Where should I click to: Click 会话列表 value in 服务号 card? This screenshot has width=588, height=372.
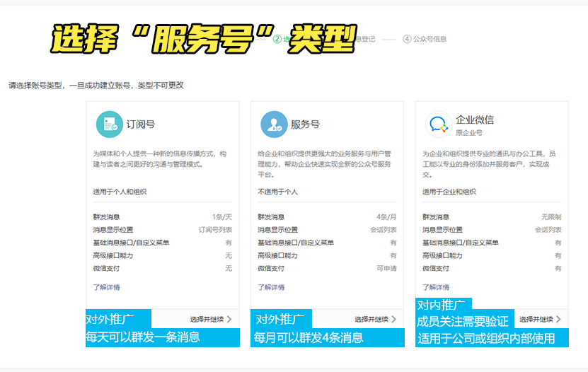click(384, 230)
